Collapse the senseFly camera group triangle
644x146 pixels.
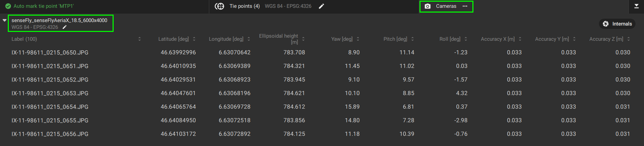tap(4, 20)
